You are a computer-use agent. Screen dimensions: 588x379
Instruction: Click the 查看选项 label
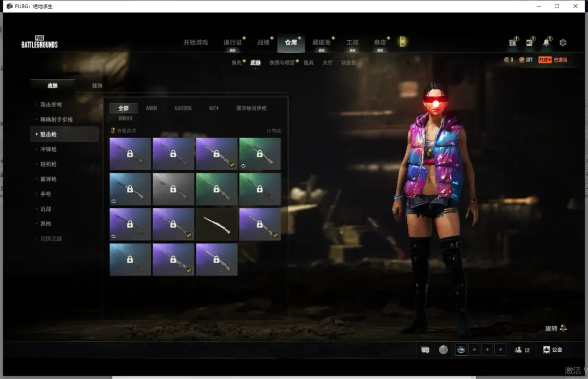(126, 131)
